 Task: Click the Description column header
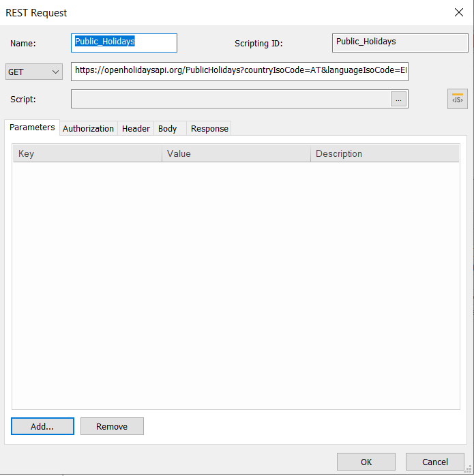click(385, 154)
